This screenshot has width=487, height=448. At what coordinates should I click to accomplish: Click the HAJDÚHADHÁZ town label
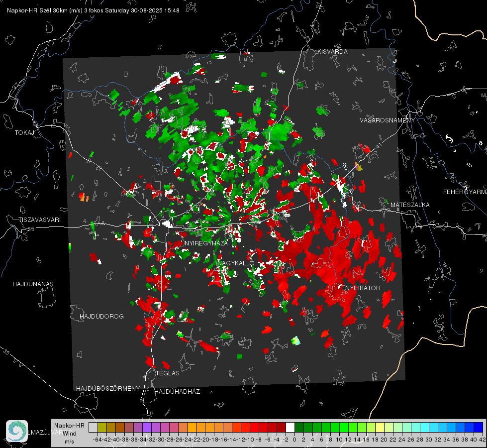pyautogui.click(x=177, y=392)
